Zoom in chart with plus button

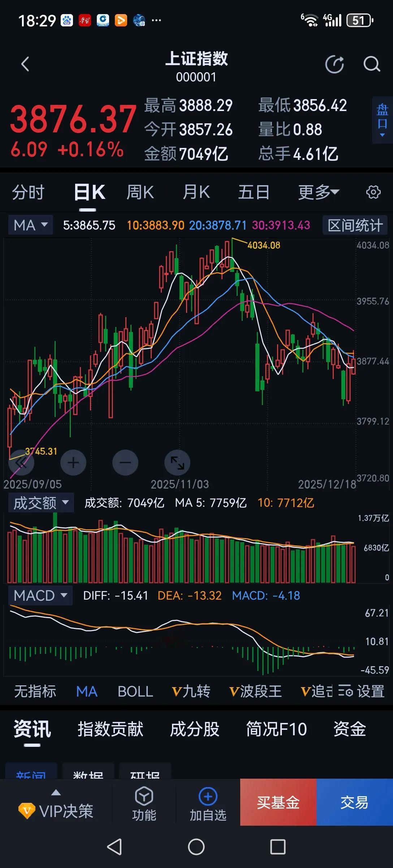73,462
